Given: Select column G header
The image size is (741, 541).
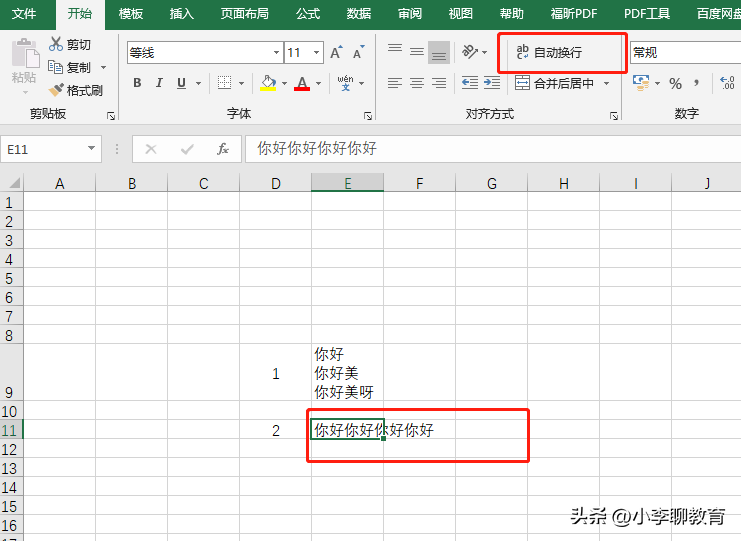Looking at the screenshot, I should [491, 183].
